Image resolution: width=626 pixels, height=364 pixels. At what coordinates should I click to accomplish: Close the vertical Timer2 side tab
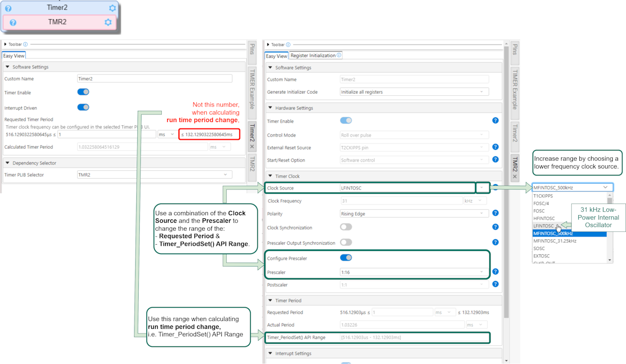point(252,146)
